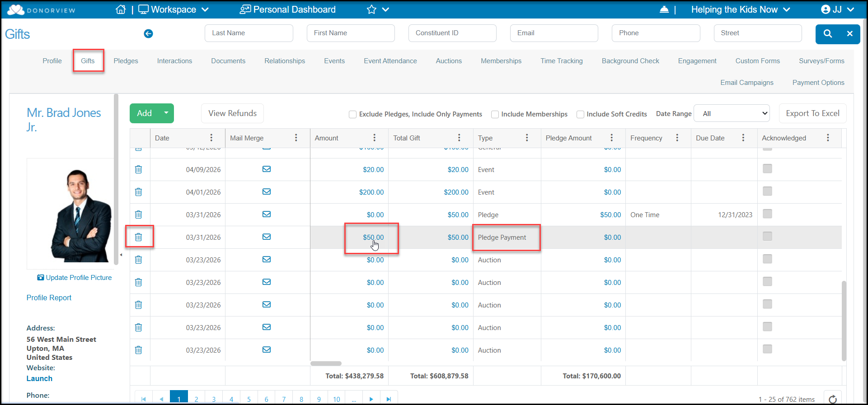
Task: Open the Date Range select box
Action: (732, 114)
